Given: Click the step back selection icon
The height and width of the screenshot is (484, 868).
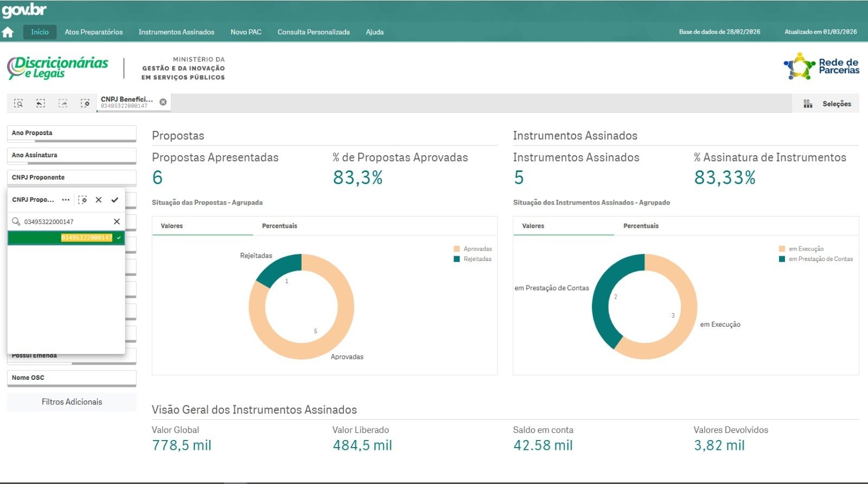Looking at the screenshot, I should [x=41, y=103].
